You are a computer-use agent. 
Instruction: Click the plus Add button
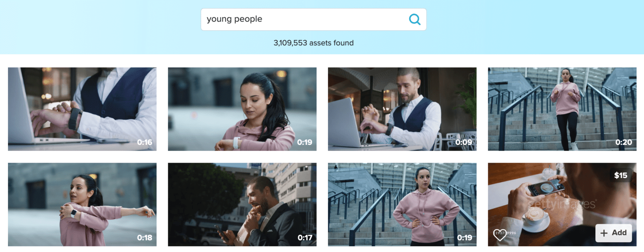coord(613,233)
